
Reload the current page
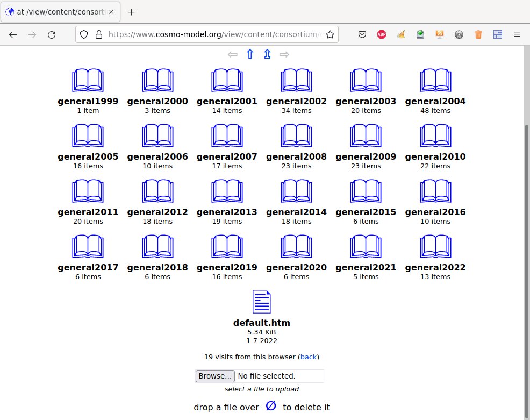(x=52, y=34)
